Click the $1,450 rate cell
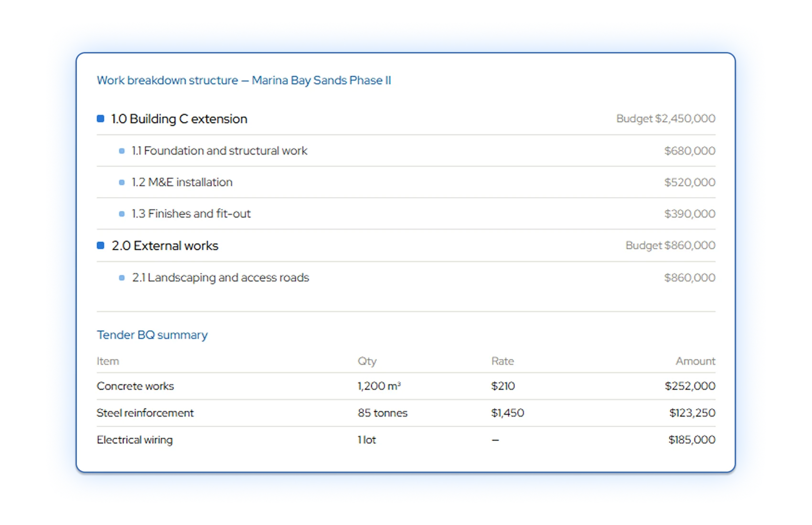Screen dimensions: 812x525 (508, 413)
